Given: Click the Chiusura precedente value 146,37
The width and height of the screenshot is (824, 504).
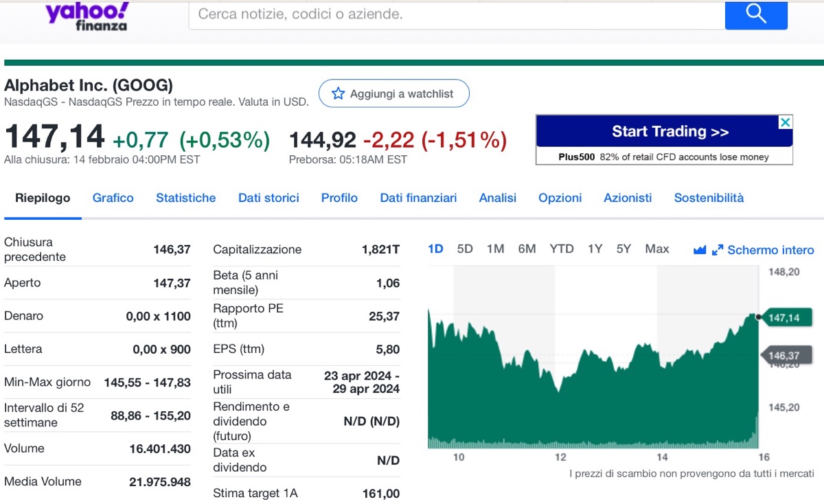Looking at the screenshot, I should 172,249.
